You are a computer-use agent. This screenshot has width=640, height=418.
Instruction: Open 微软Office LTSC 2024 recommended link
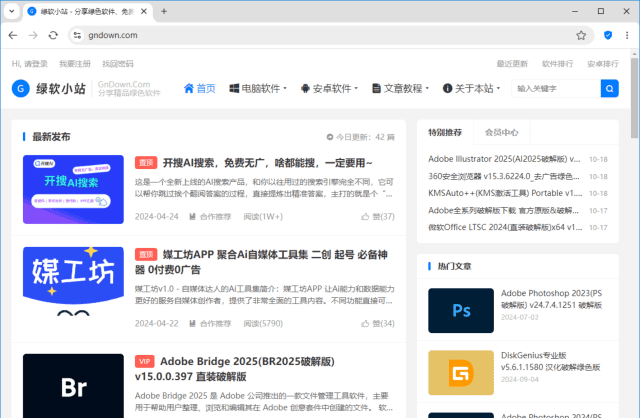pyautogui.click(x=505, y=227)
